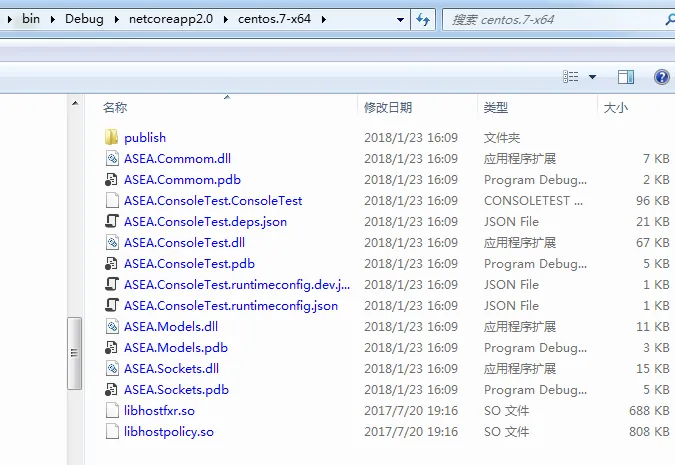The image size is (675, 465).
Task: Select the file name ASEA.Sockets.dll
Action: click(x=171, y=369)
